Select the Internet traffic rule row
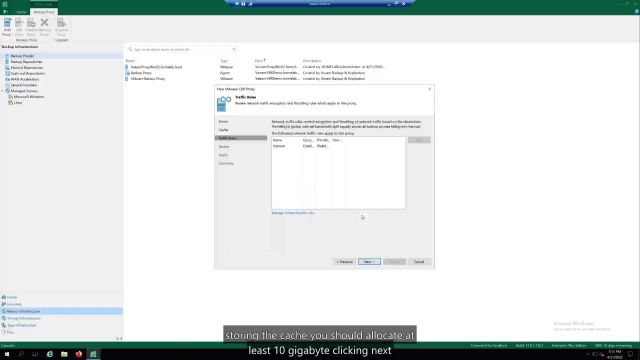The height and width of the screenshot is (360, 640). (x=338, y=146)
